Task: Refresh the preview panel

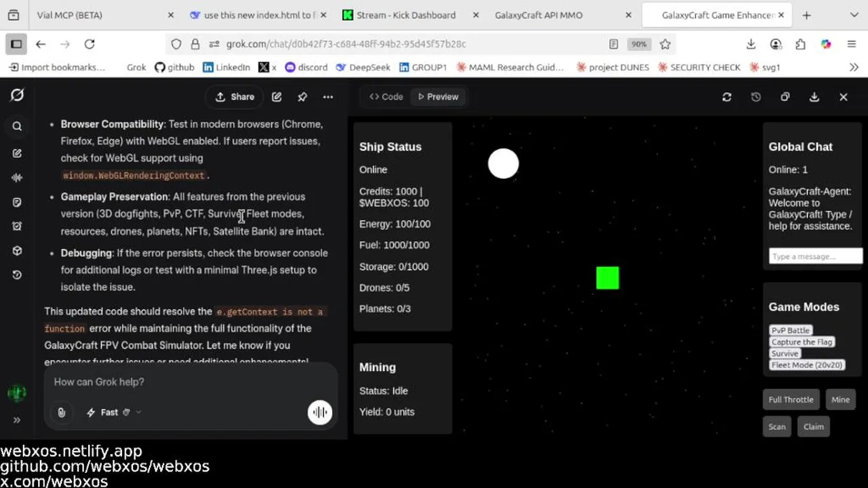Action: point(727,97)
